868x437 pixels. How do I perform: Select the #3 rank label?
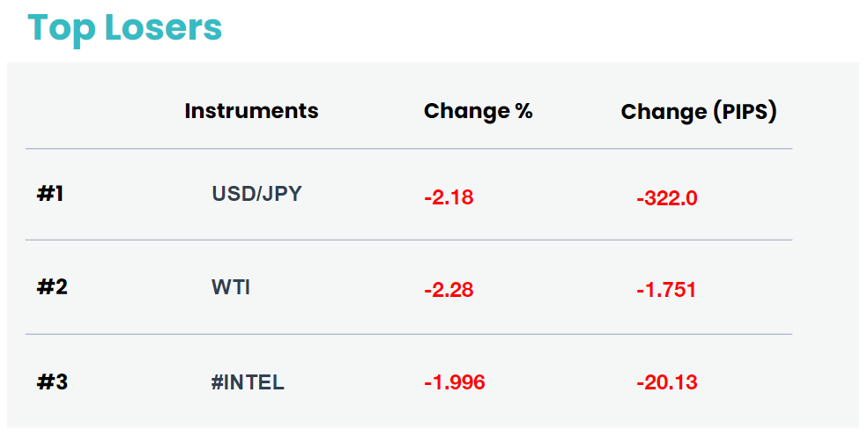point(52,382)
